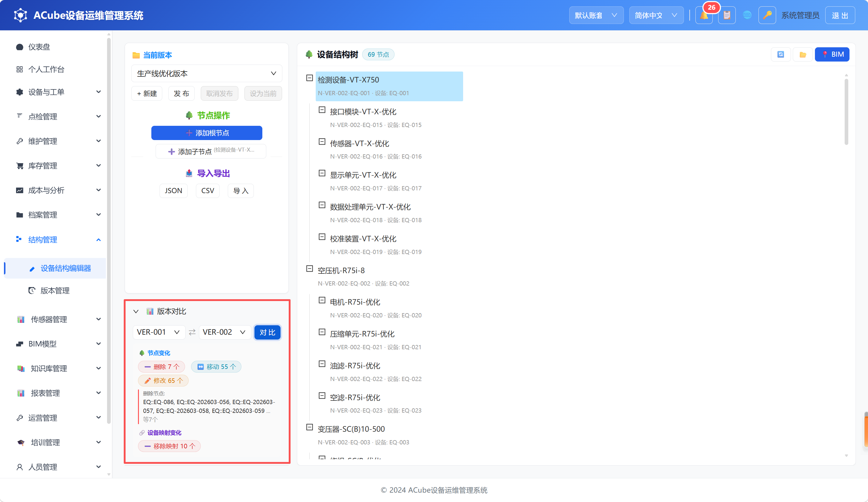The image size is (868, 502).
Task: Toggle the 电机-R75i-优化 node expander
Action: pyautogui.click(x=322, y=300)
